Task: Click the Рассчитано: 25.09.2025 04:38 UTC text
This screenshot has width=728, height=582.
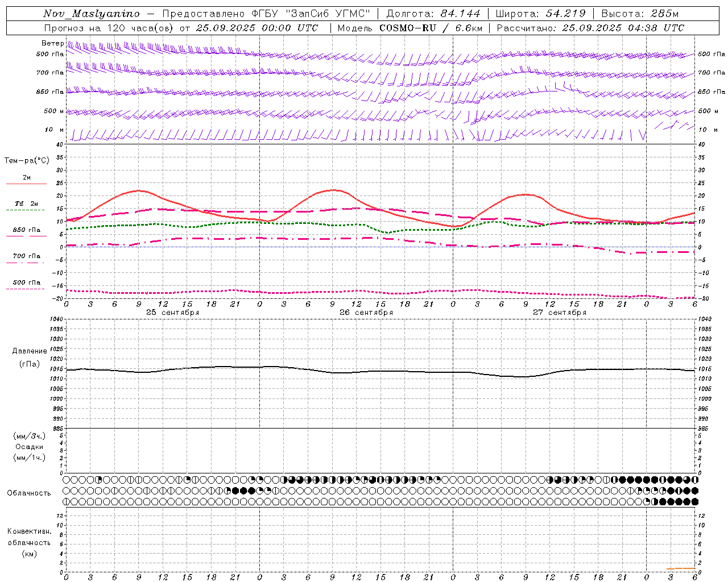Action: click(x=590, y=28)
